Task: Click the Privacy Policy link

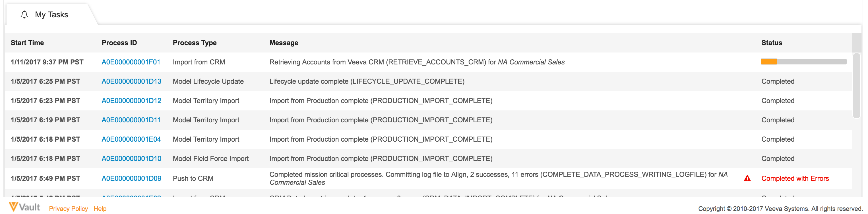Action: [69, 209]
